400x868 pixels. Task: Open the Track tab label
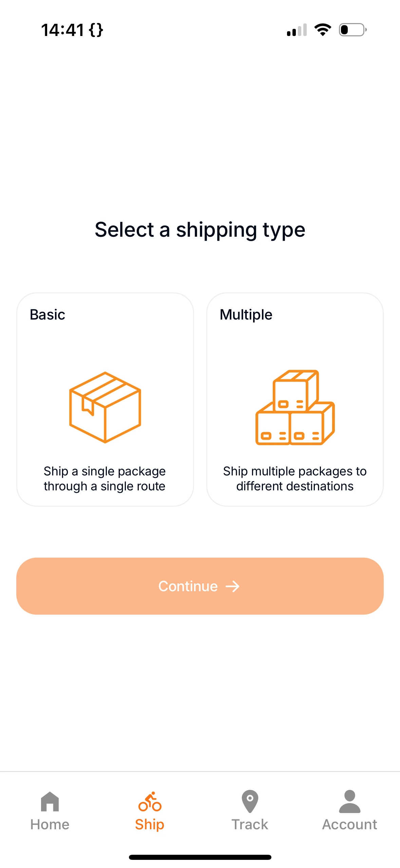pyautogui.click(x=250, y=825)
